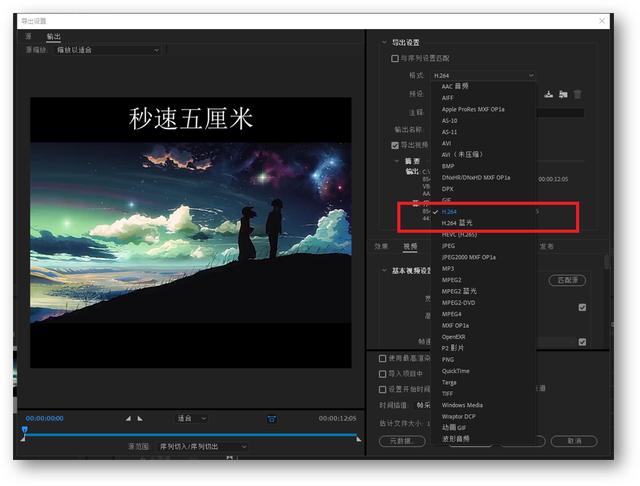
Task: Open the format dropdown showing H.264
Action: click(483, 75)
